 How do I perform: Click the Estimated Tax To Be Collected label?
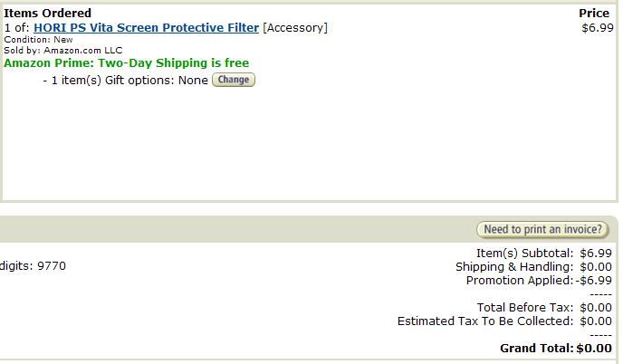pos(484,321)
